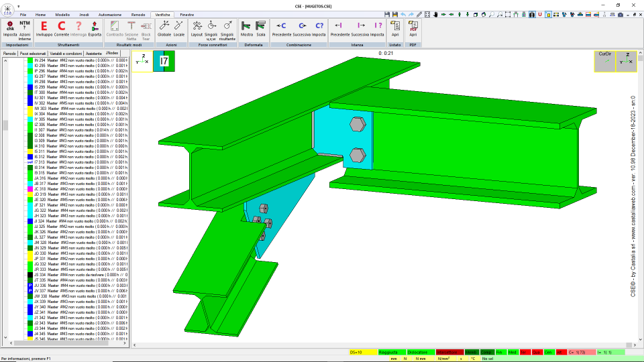Viewport: 644px width, 362px height.
Task: Click the redo arrow icon
Action: click(411, 14)
